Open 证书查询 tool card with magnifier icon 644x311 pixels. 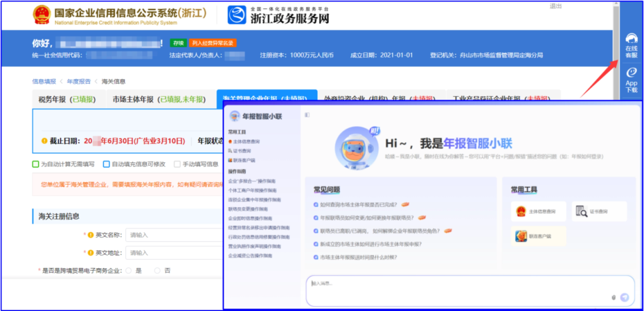tap(600, 211)
